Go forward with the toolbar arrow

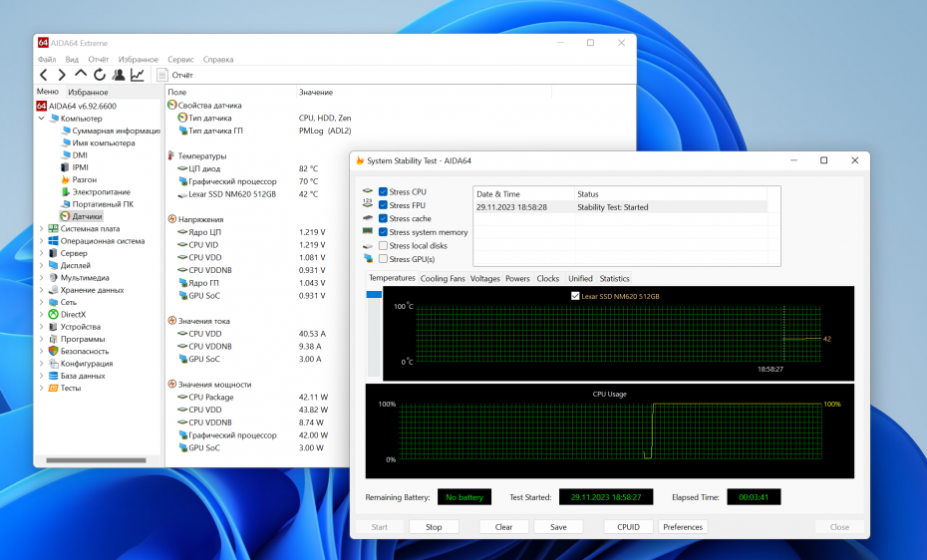pyautogui.click(x=62, y=75)
